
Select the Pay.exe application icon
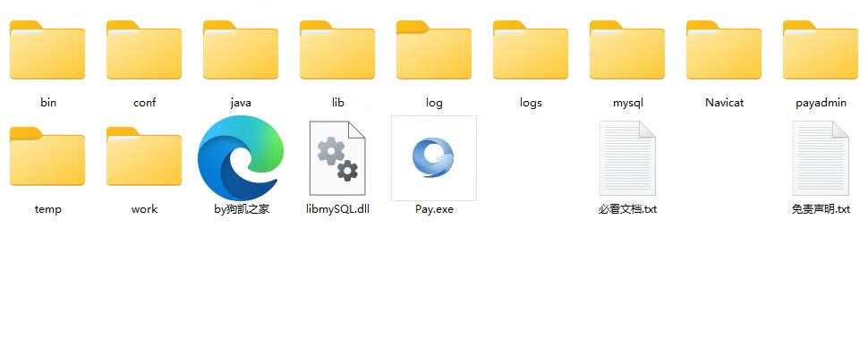[434, 158]
